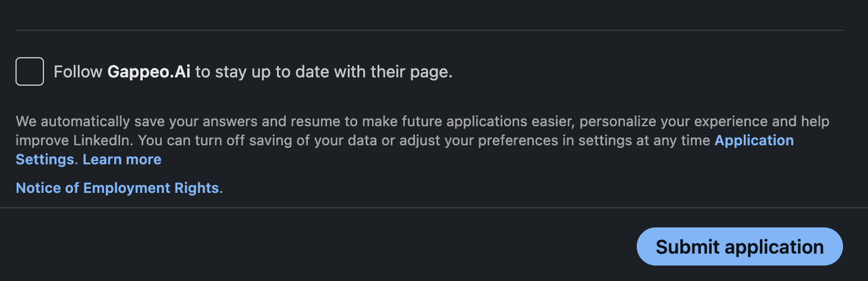Open the Learn more link
The image size is (868, 281).
[122, 160]
